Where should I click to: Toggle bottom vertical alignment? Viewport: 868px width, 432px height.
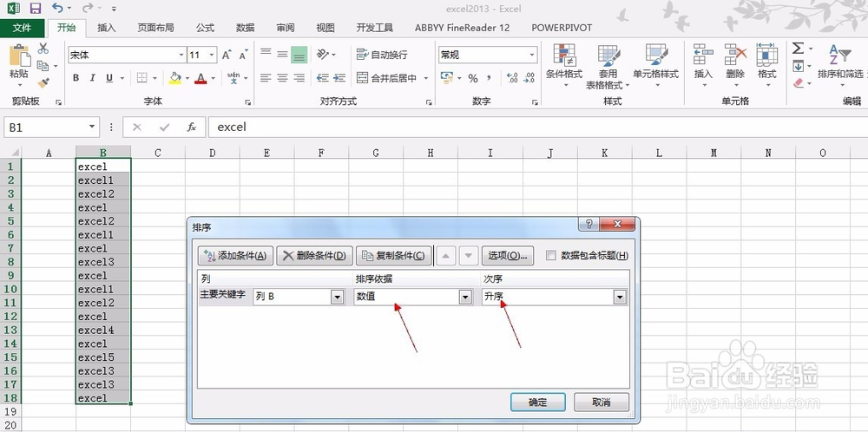[299, 55]
